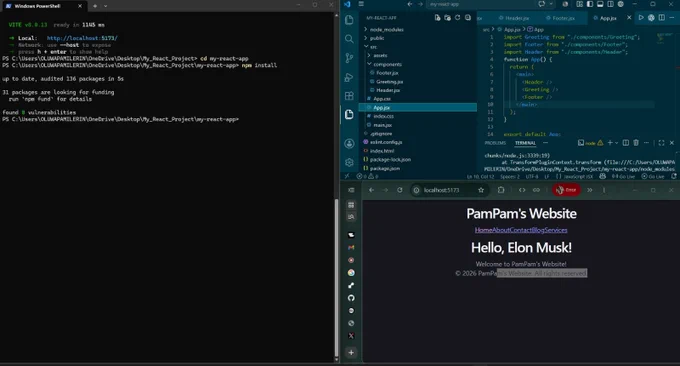Bookmark page with star icon
This screenshot has width=680, height=366.
[x=481, y=190]
